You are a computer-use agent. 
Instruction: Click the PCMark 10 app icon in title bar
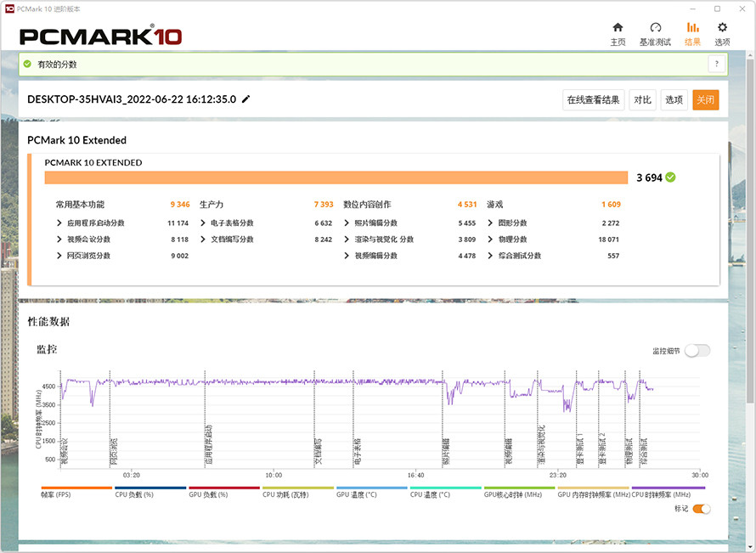(x=9, y=8)
